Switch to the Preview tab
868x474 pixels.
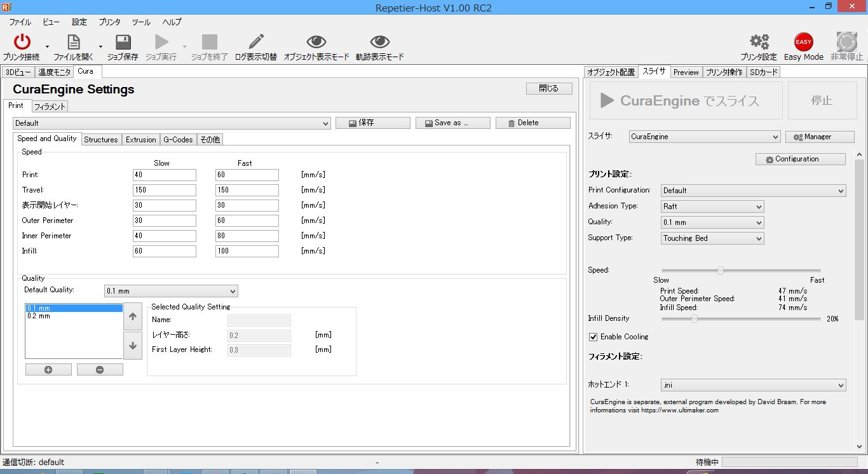click(686, 72)
